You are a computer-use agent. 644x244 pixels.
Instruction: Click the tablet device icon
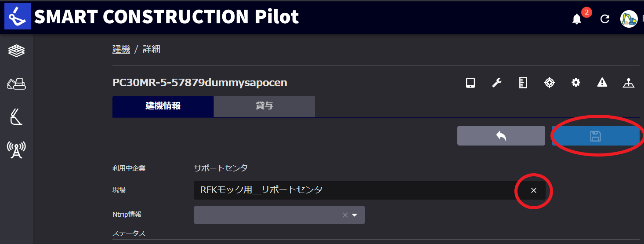coord(470,83)
